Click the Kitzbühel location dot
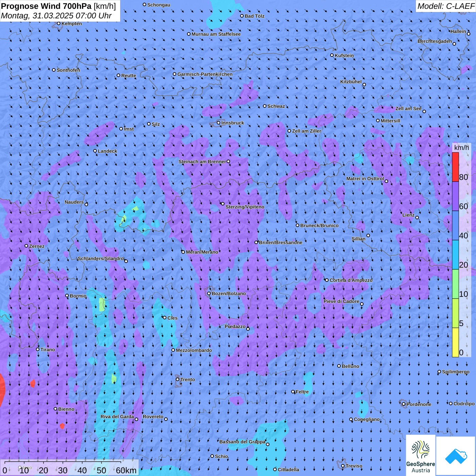 [x=364, y=85]
